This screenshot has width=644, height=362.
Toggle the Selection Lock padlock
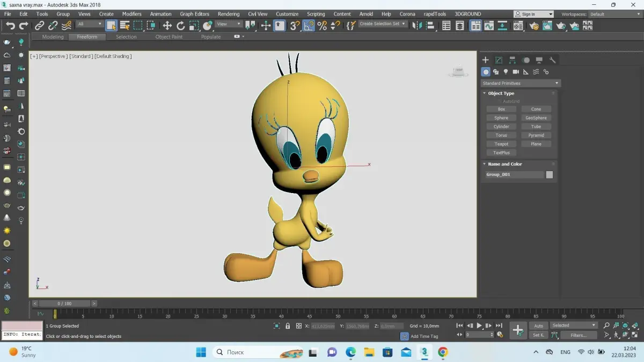tap(288, 326)
